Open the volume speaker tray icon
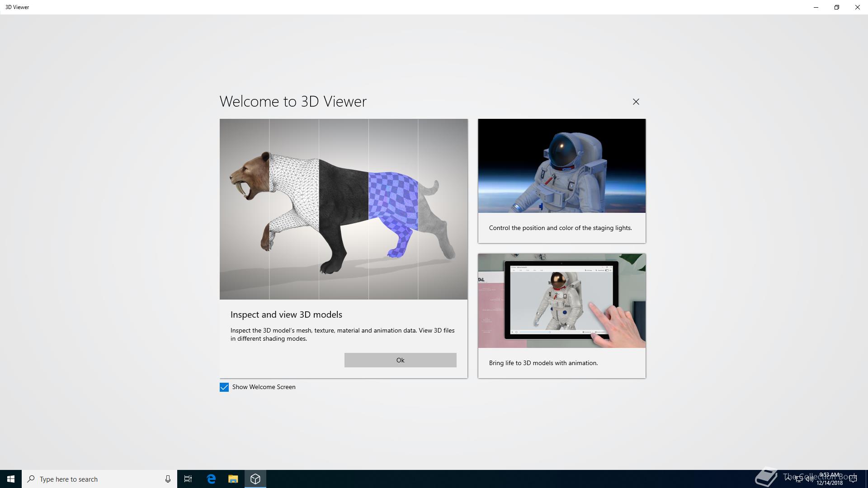The width and height of the screenshot is (868, 488). point(809,479)
